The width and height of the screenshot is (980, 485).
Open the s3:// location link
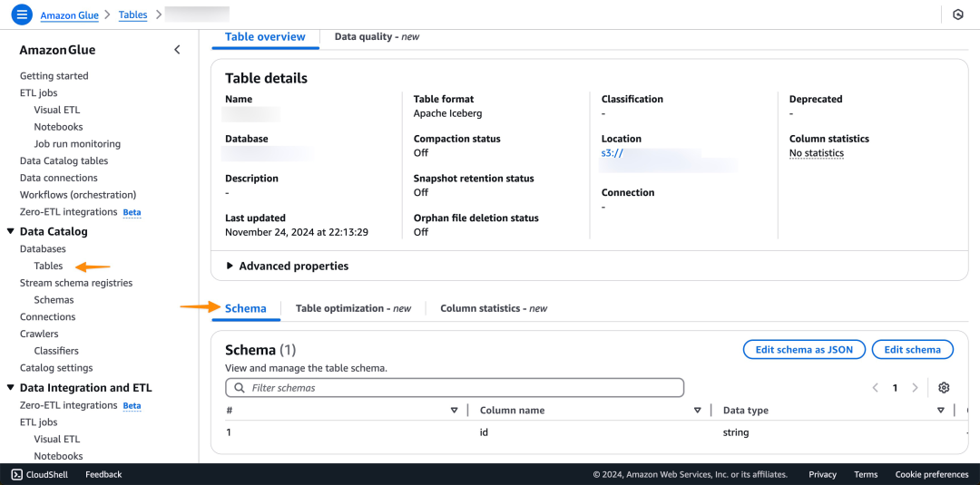[x=612, y=153]
